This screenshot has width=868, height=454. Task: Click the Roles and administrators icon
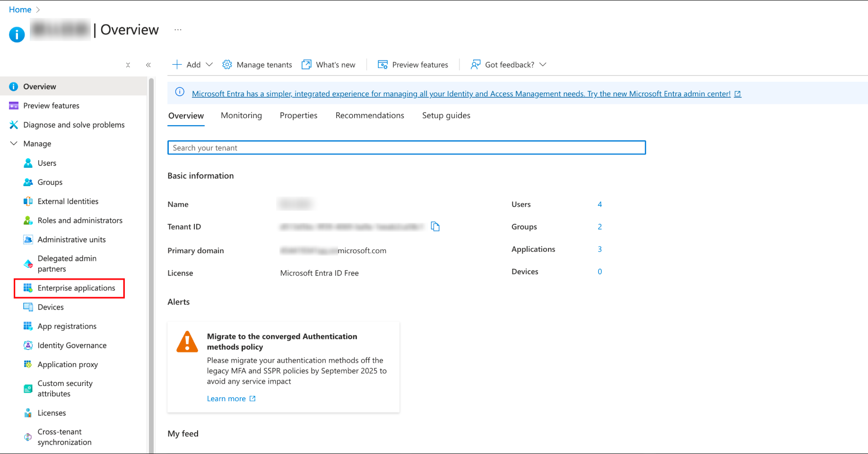click(x=28, y=221)
